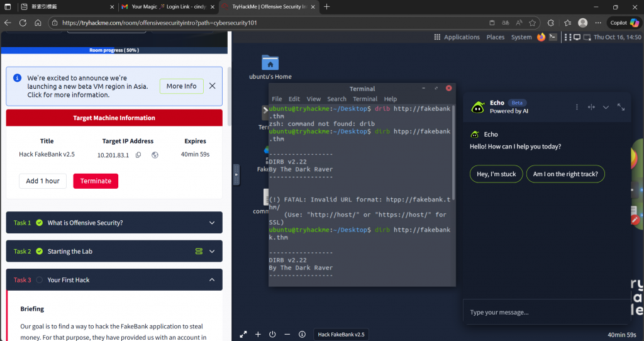Open the favorites list icon
644x341 pixels.
[x=568, y=23]
